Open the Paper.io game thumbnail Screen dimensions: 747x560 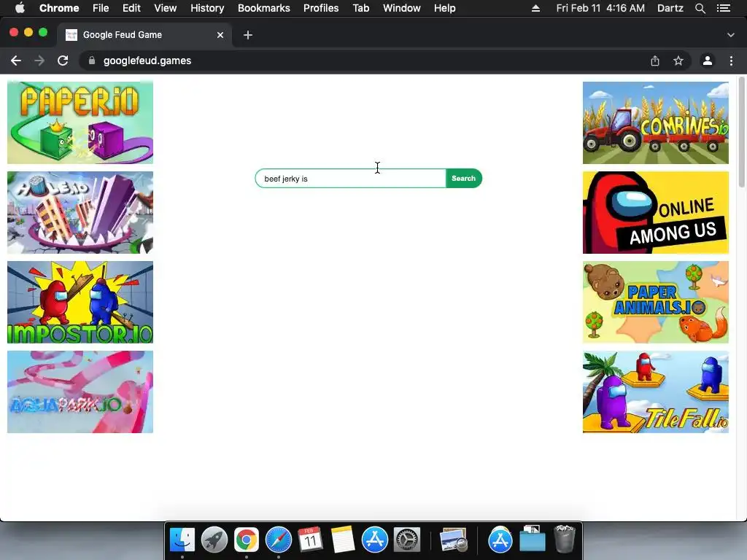pos(80,122)
